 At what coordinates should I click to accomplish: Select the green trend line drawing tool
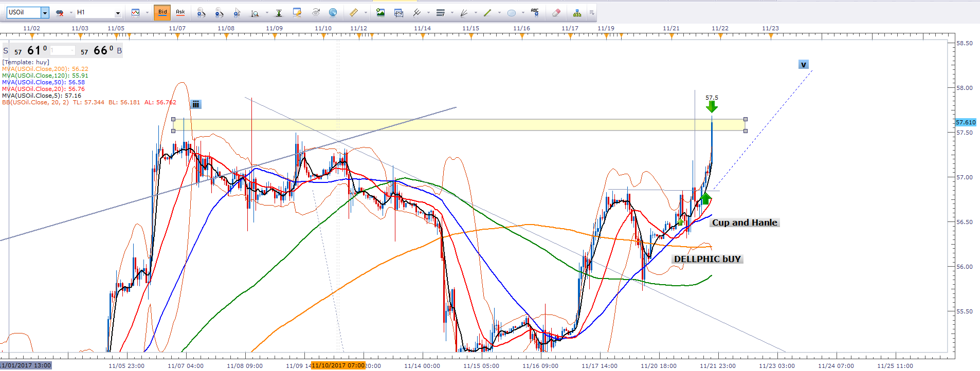[487, 13]
